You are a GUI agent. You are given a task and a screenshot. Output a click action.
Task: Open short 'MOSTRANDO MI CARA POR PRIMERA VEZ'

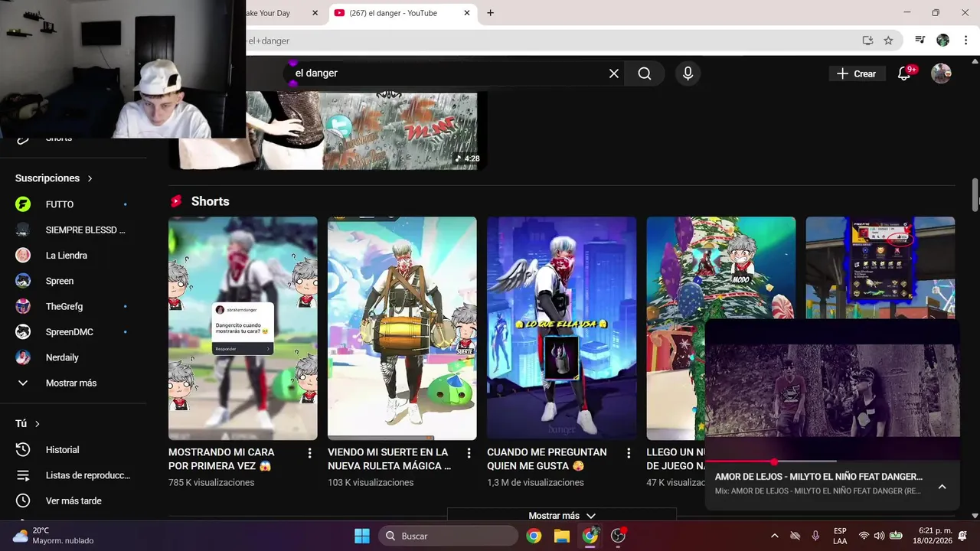[243, 328]
